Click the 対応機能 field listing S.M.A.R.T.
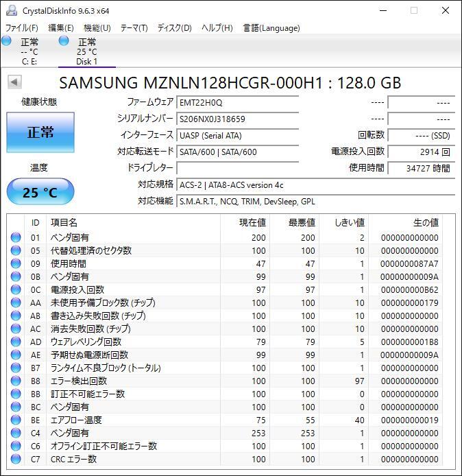Image resolution: width=462 pixels, height=476 pixels. [315, 201]
